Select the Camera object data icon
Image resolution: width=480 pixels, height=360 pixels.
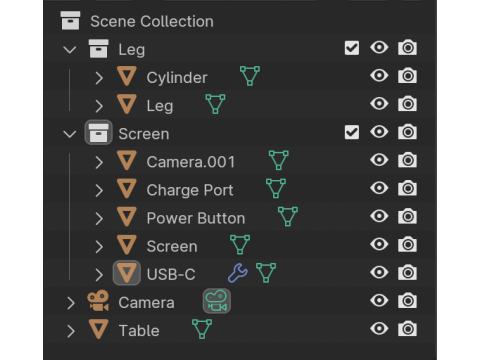click(217, 301)
